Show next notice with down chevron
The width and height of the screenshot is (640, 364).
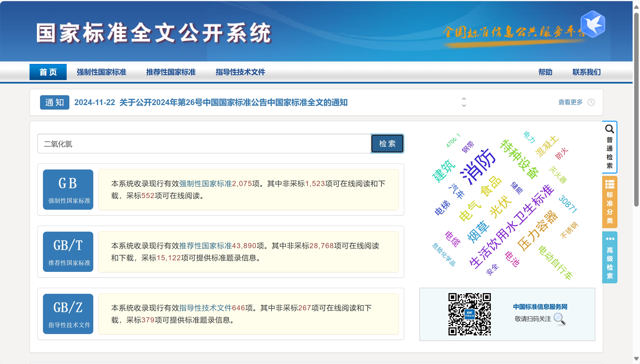tap(464, 106)
